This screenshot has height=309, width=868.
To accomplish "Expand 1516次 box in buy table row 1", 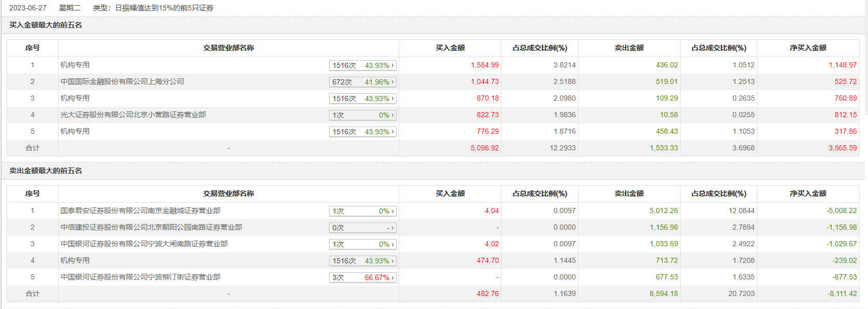I will pos(362,65).
